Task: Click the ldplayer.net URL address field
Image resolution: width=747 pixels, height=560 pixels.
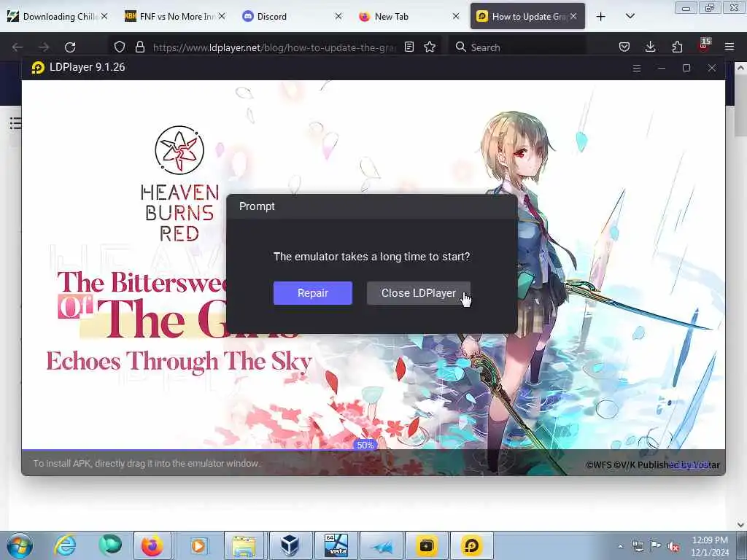Action: click(x=274, y=47)
